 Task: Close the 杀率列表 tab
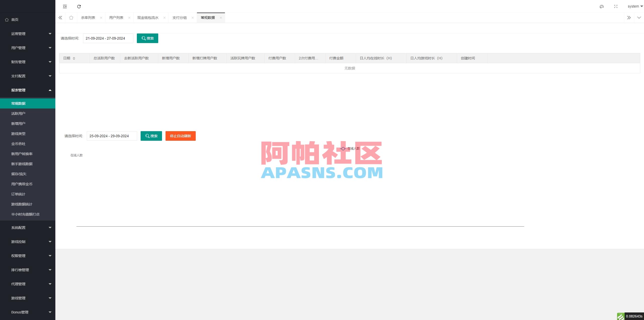tap(101, 18)
